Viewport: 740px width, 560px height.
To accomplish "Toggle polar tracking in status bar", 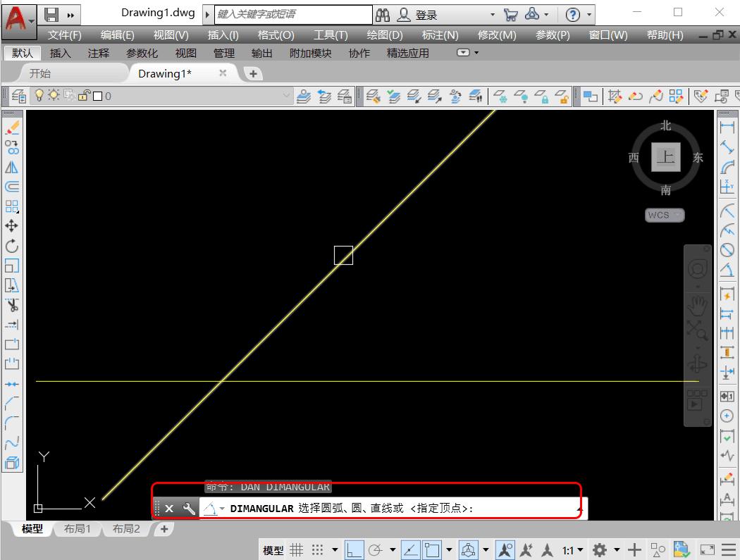I will [376, 549].
